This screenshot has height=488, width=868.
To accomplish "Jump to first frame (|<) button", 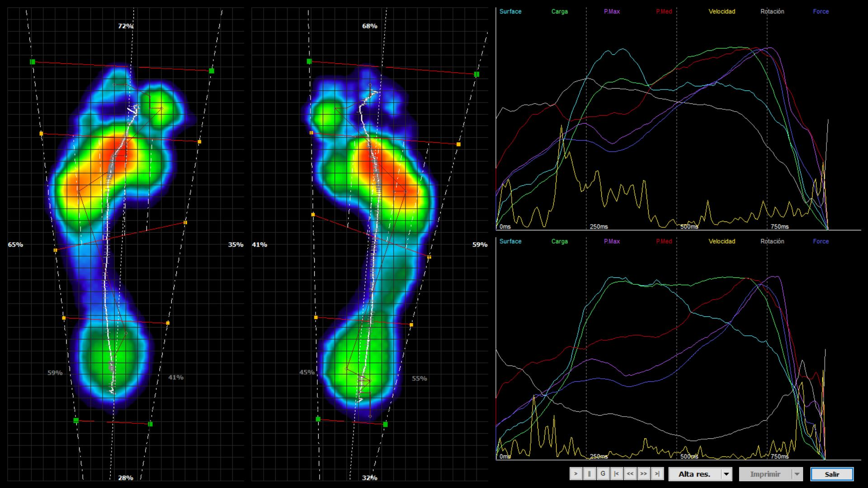I will pos(616,474).
